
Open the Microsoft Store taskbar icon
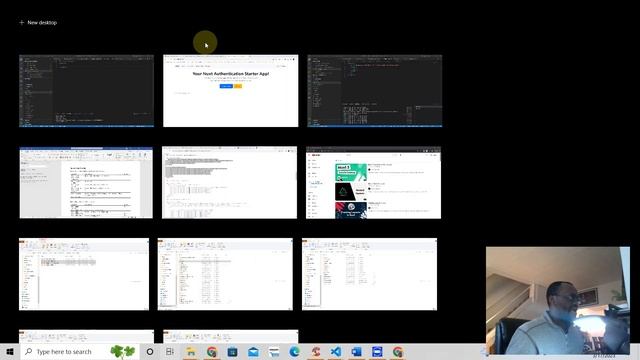coord(232,351)
